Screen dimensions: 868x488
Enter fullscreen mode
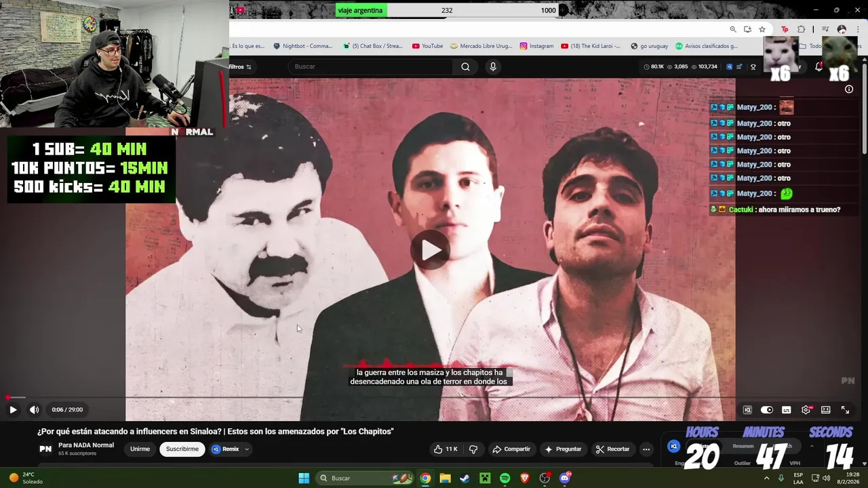click(x=846, y=409)
